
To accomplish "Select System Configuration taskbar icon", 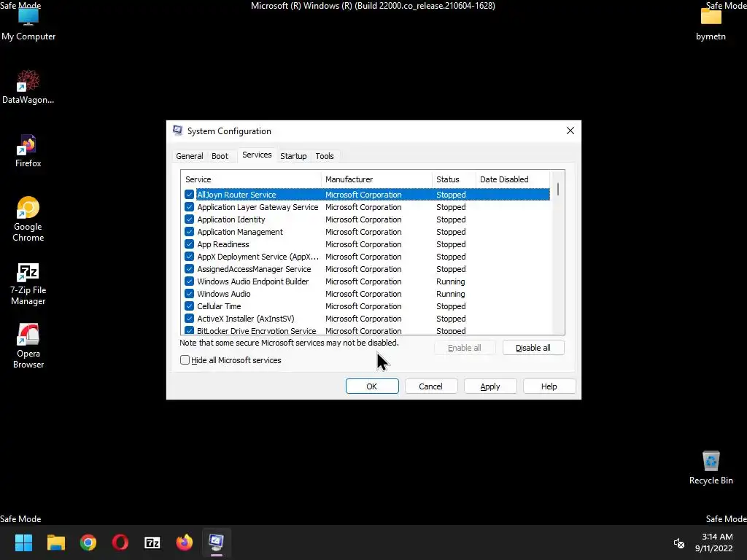I will click(x=216, y=542).
